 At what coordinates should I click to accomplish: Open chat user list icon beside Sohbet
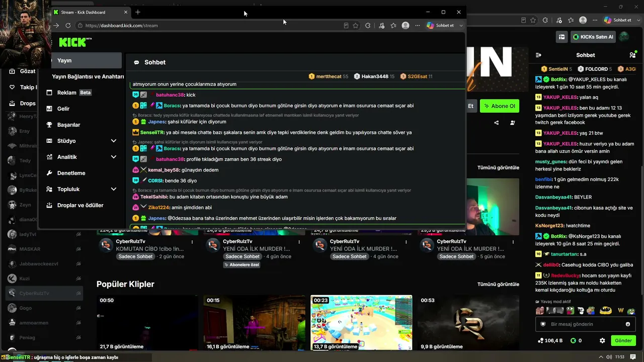[x=632, y=55]
